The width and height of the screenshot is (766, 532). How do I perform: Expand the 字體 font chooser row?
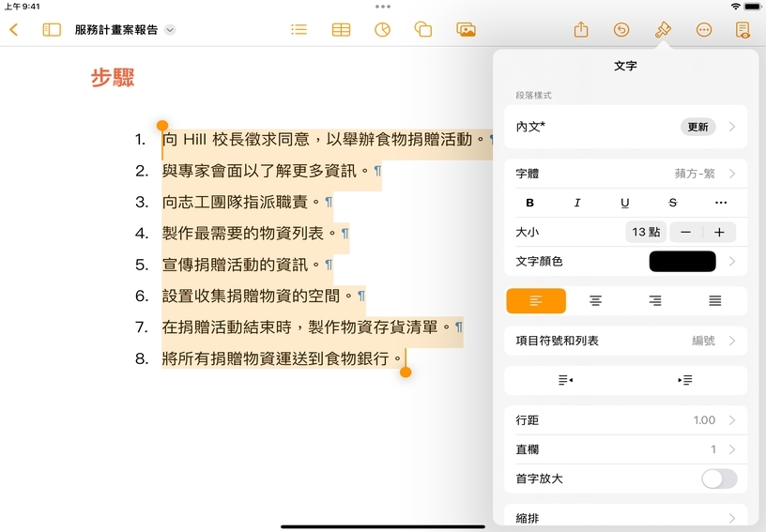tap(626, 174)
